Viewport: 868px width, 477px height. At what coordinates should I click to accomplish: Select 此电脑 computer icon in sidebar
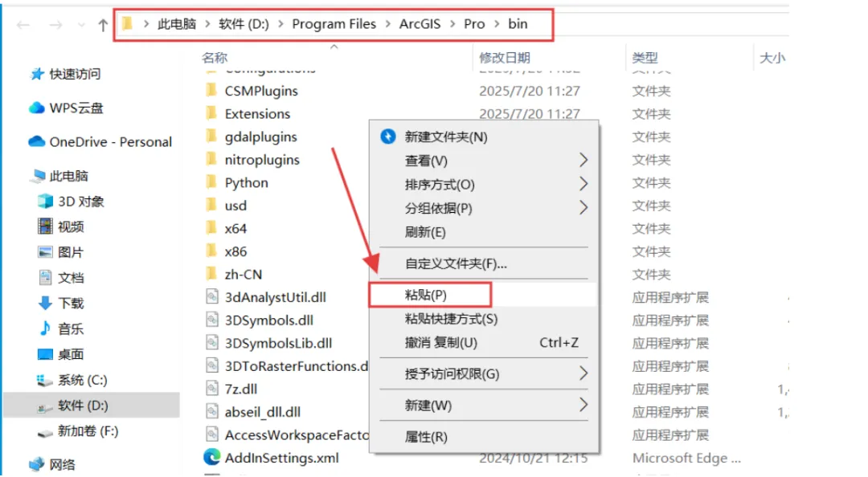(x=38, y=176)
